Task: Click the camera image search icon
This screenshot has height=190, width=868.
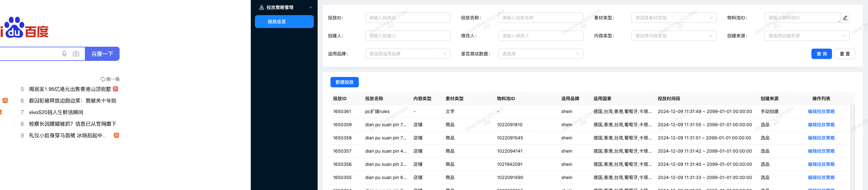Action: pyautogui.click(x=76, y=54)
